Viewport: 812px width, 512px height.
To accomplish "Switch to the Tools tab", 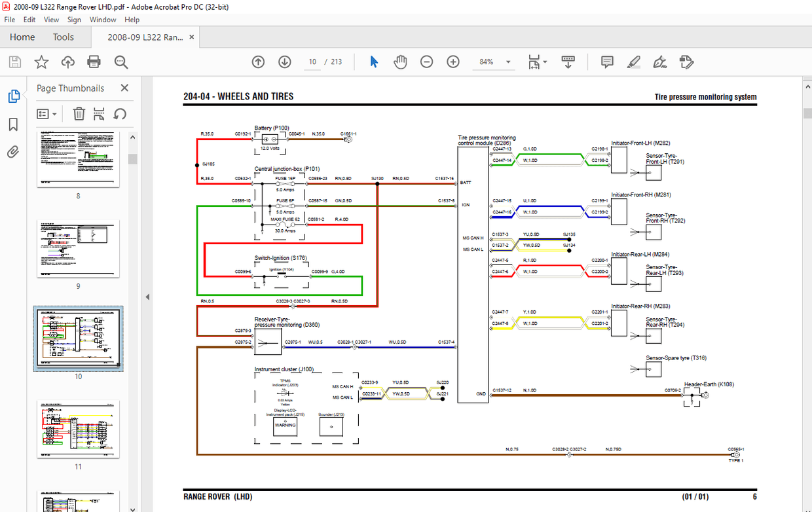I will 63,37.
